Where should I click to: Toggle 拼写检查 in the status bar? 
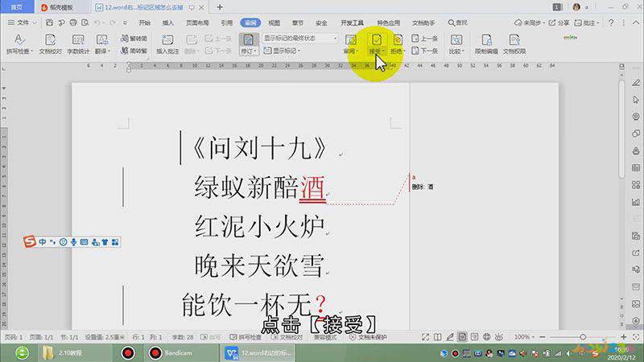[x=246, y=337]
